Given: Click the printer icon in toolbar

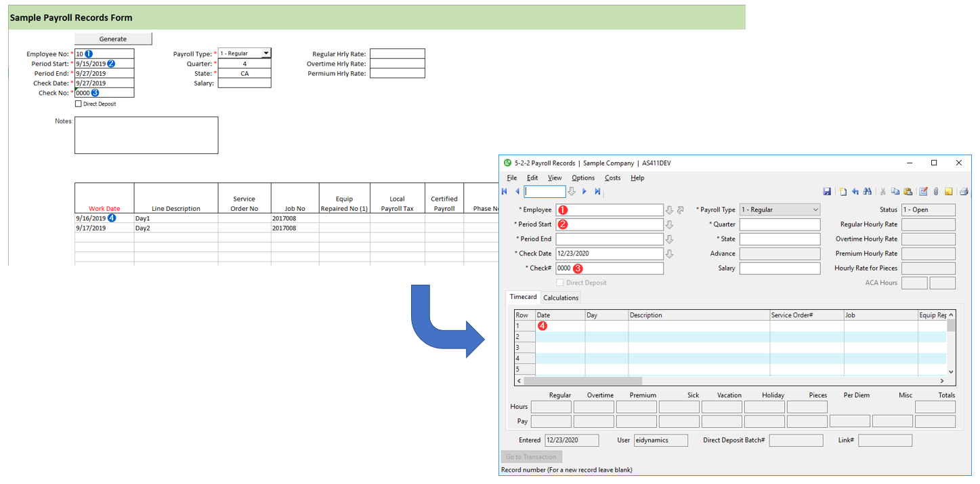Looking at the screenshot, I should coord(964,192).
